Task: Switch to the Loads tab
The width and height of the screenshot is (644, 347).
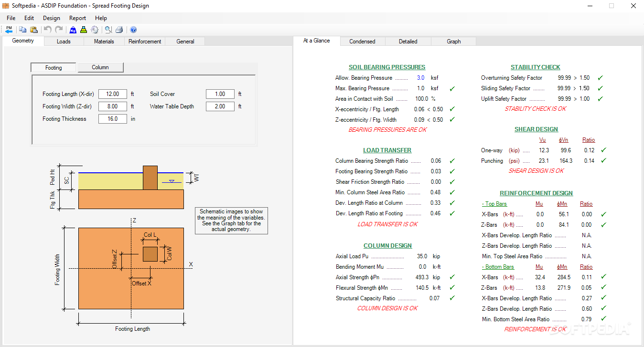Action: point(64,42)
